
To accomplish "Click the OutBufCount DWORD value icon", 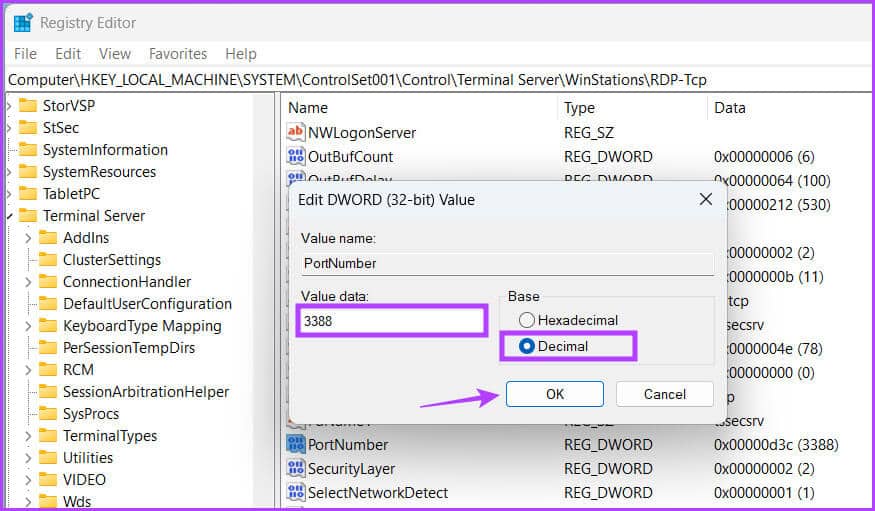I will pyautogui.click(x=295, y=156).
